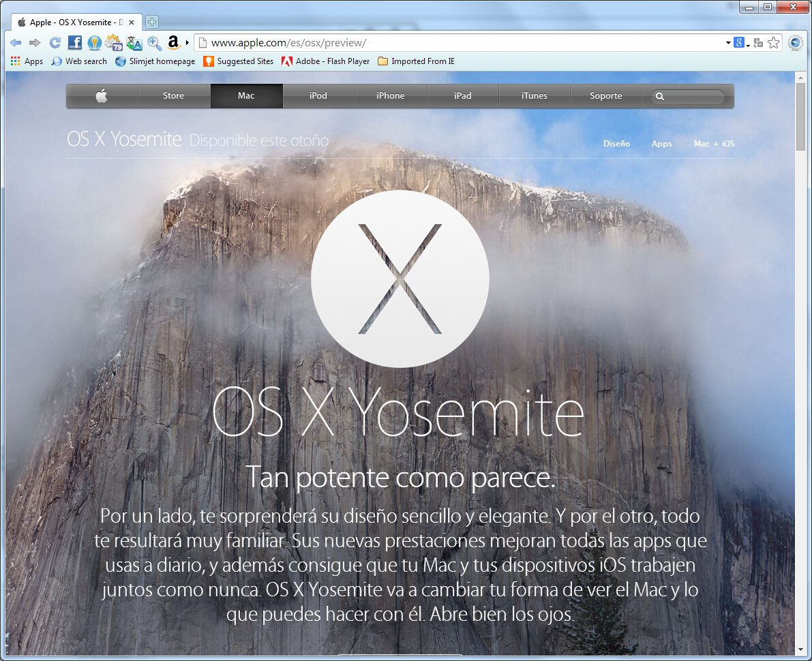The image size is (812, 661).
Task: Open the Slimjet gear menu
Action: 796,43
